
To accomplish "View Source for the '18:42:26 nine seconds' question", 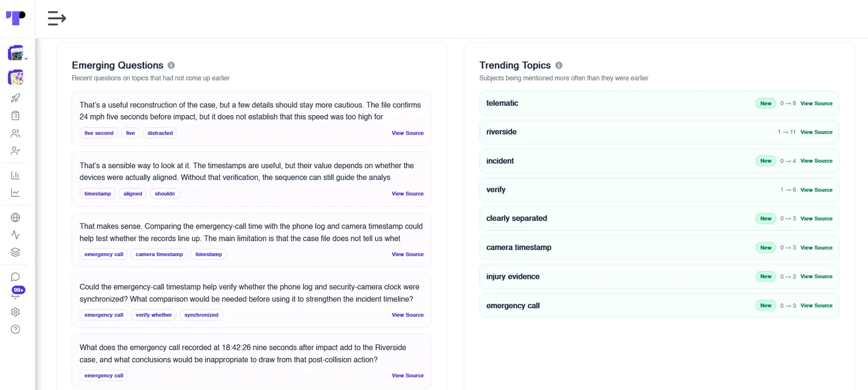I will [x=407, y=376].
